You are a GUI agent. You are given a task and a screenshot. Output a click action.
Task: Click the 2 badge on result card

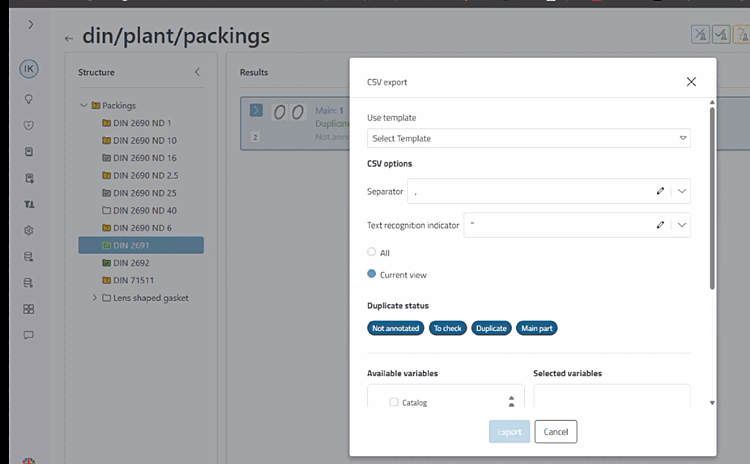pos(255,137)
